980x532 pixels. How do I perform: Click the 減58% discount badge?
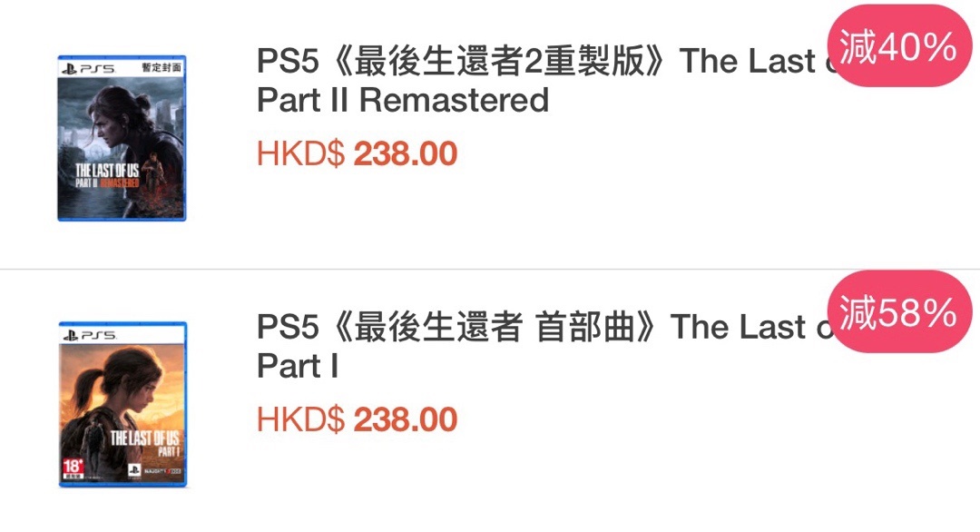(x=897, y=312)
